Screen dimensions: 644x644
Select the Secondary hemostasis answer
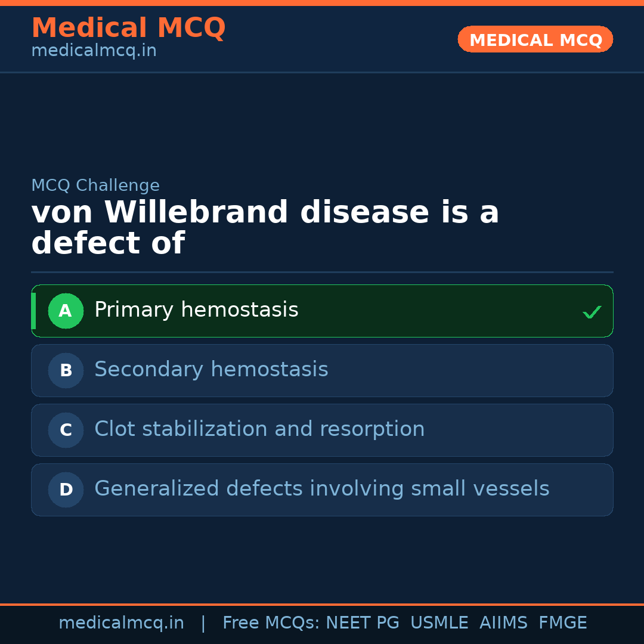pos(211,370)
